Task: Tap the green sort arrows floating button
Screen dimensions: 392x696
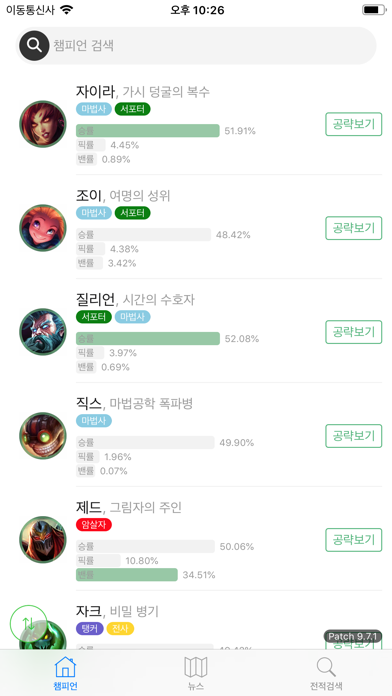Action: [28, 623]
